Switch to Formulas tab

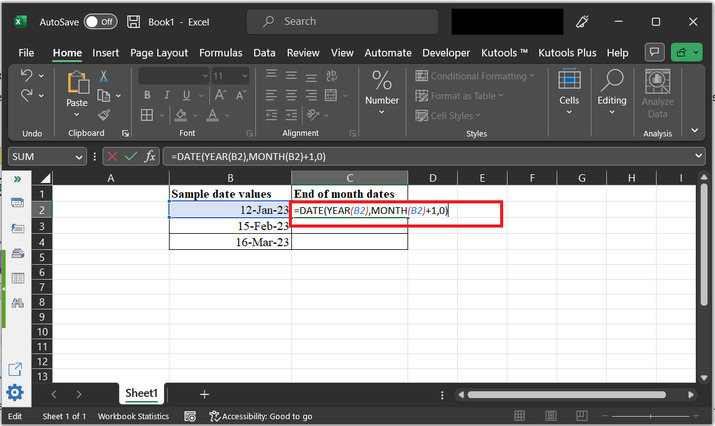[x=221, y=53]
